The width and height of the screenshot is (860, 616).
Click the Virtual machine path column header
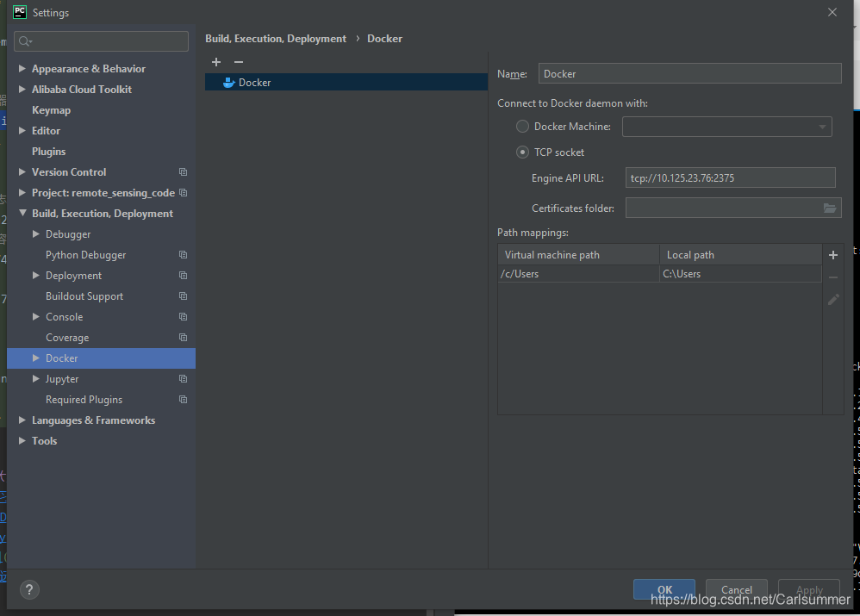click(x=578, y=254)
